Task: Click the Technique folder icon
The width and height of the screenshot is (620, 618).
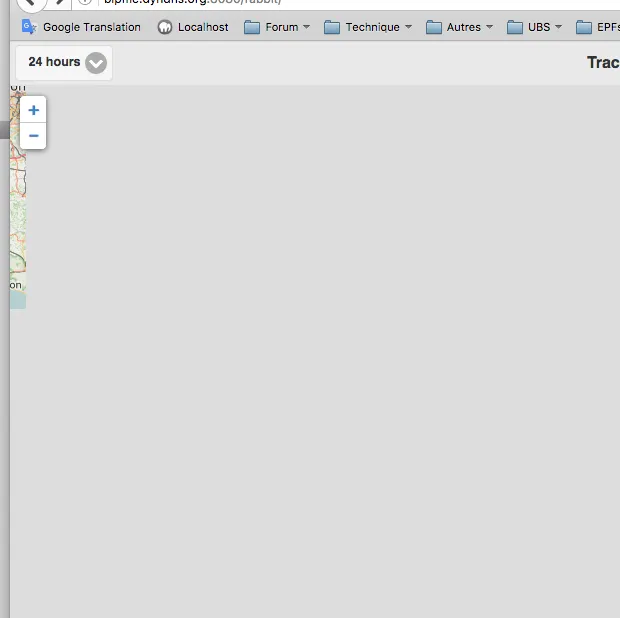Action: (332, 27)
